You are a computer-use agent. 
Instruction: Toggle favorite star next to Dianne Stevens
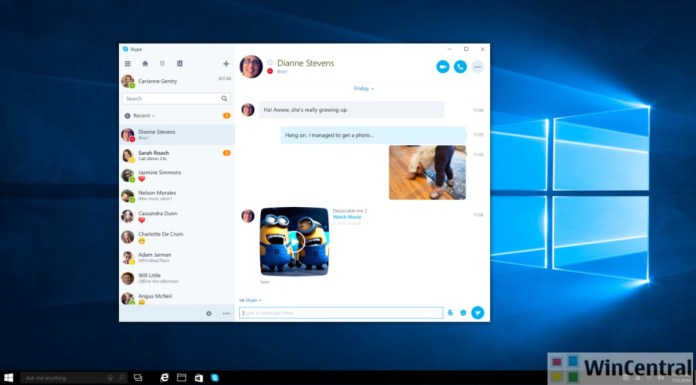tap(270, 63)
